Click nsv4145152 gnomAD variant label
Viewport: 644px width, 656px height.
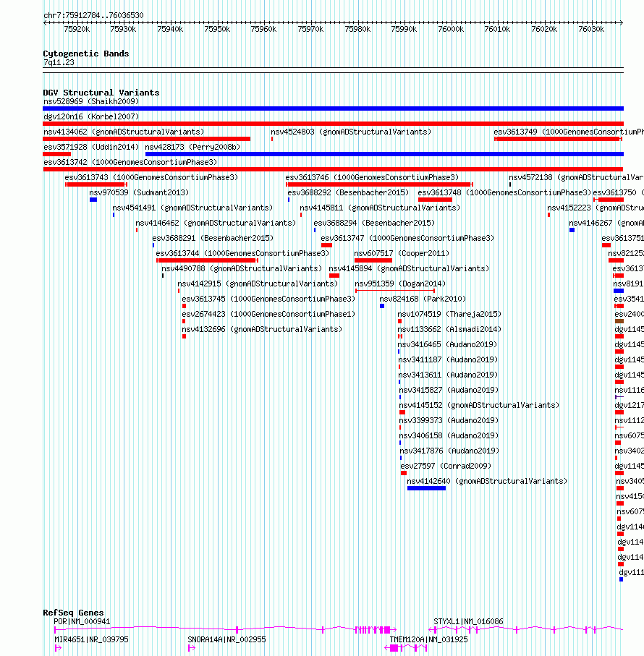[479, 406]
